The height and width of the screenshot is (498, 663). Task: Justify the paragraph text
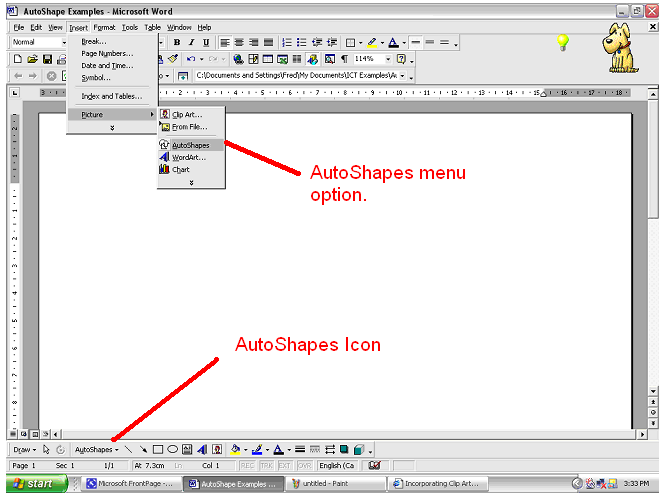268,42
